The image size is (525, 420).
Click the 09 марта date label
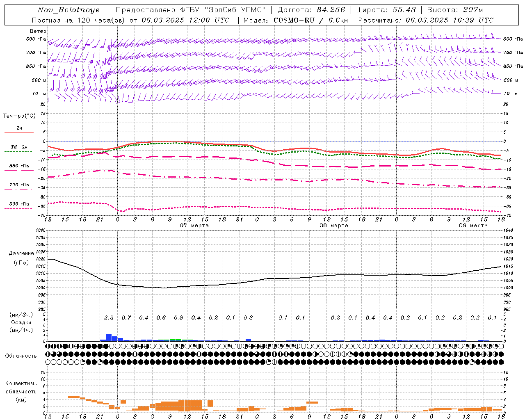point(473,226)
